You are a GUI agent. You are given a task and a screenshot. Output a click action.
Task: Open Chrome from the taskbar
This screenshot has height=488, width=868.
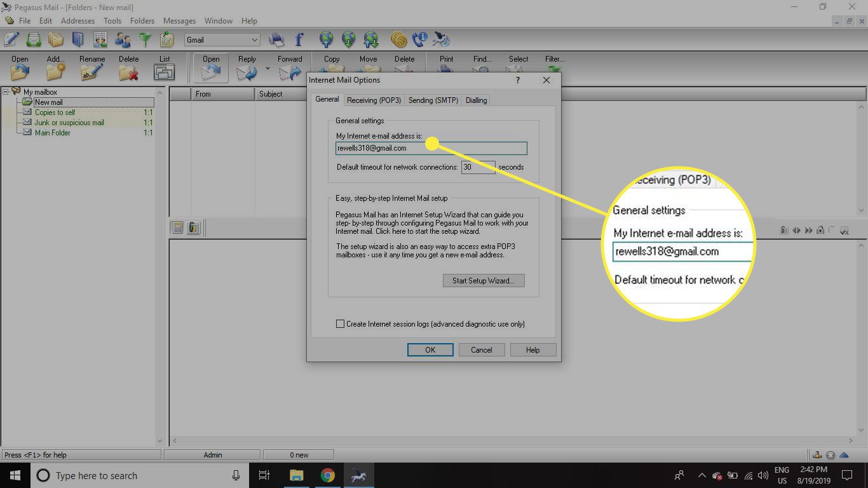327,475
